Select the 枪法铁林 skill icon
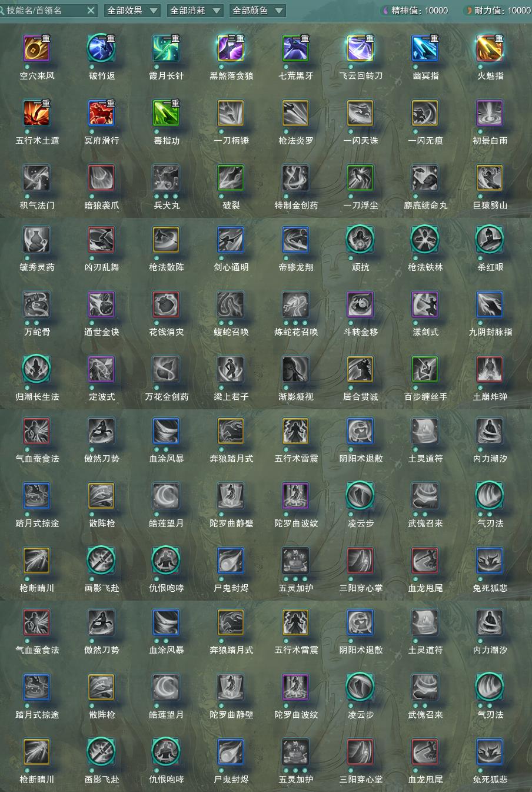 click(425, 240)
